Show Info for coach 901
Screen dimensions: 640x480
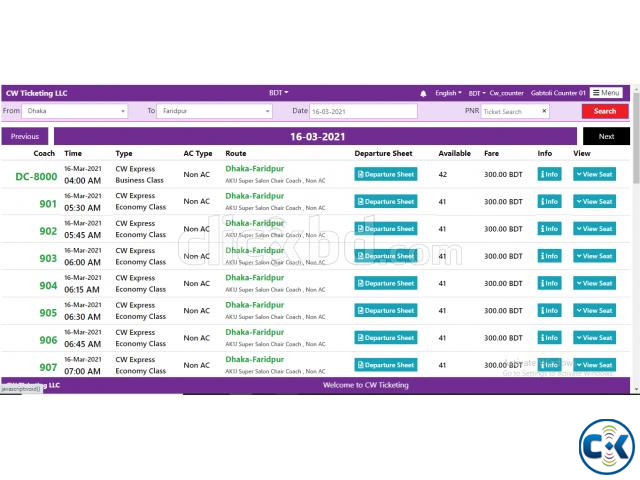pos(549,202)
